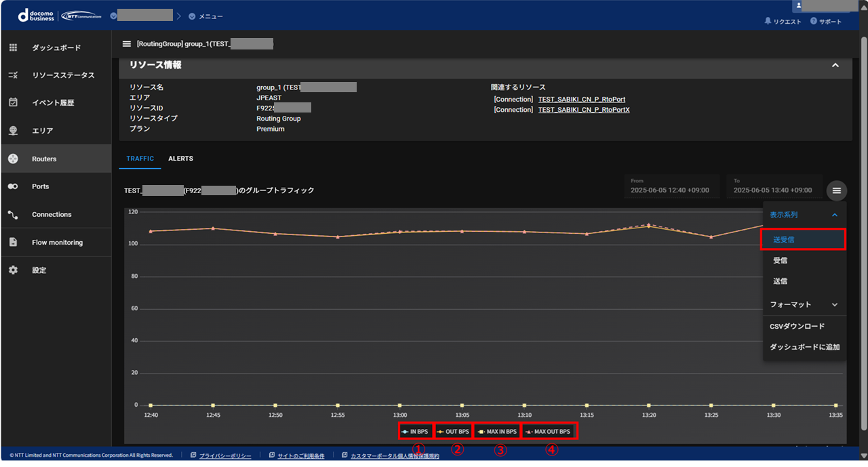Viewport: 868px width, 467px height.
Task: Open the TEST_SABIKI_CN_P_RtoPortX connection link
Action: (x=583, y=110)
